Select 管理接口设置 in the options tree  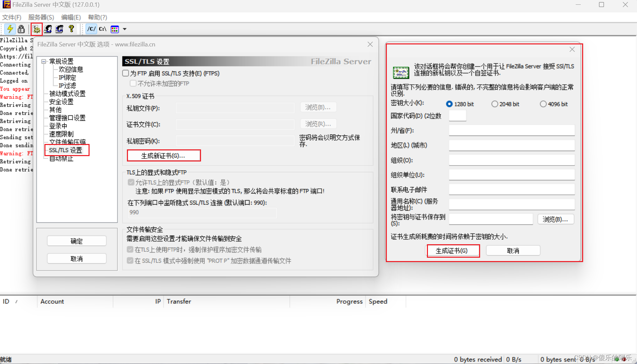pos(67,118)
